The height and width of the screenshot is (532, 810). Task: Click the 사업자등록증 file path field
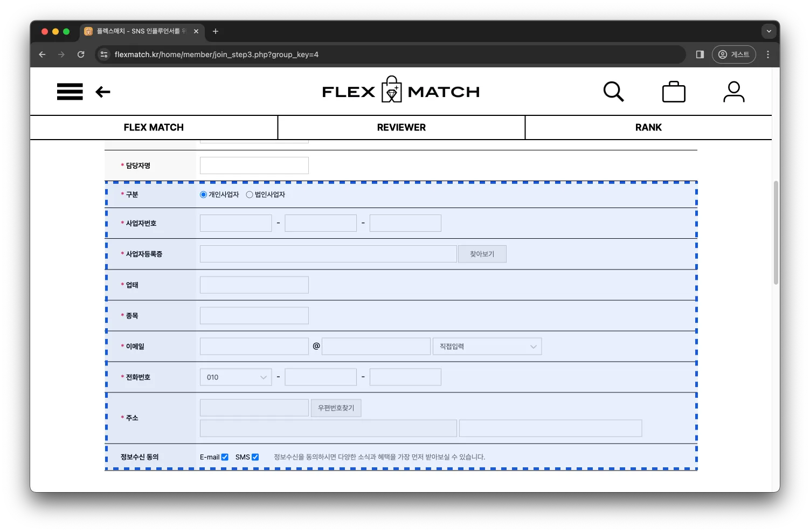pos(328,254)
